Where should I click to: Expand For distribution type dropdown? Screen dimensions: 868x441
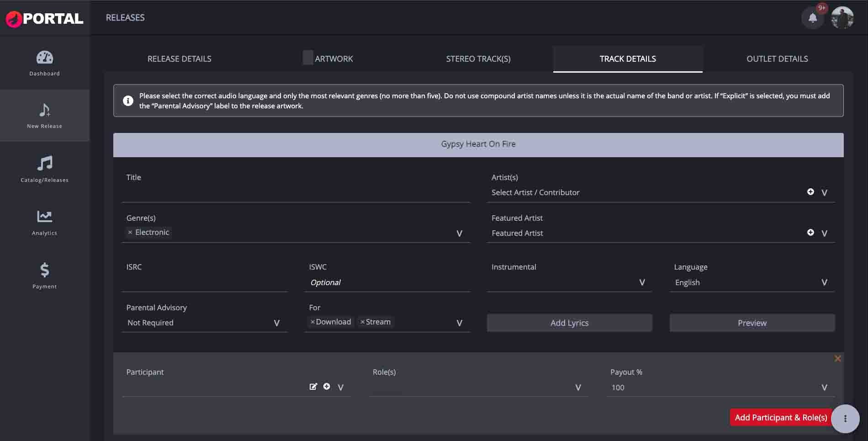460,323
